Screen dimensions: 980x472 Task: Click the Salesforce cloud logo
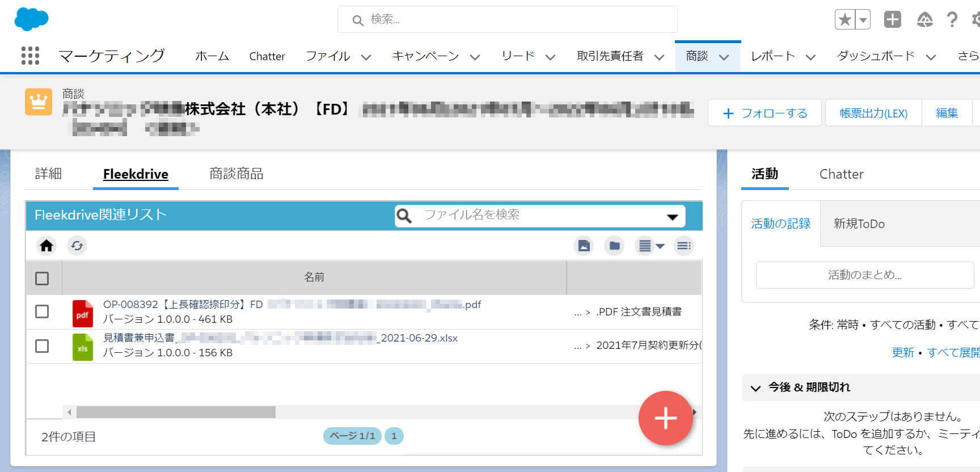(x=31, y=19)
